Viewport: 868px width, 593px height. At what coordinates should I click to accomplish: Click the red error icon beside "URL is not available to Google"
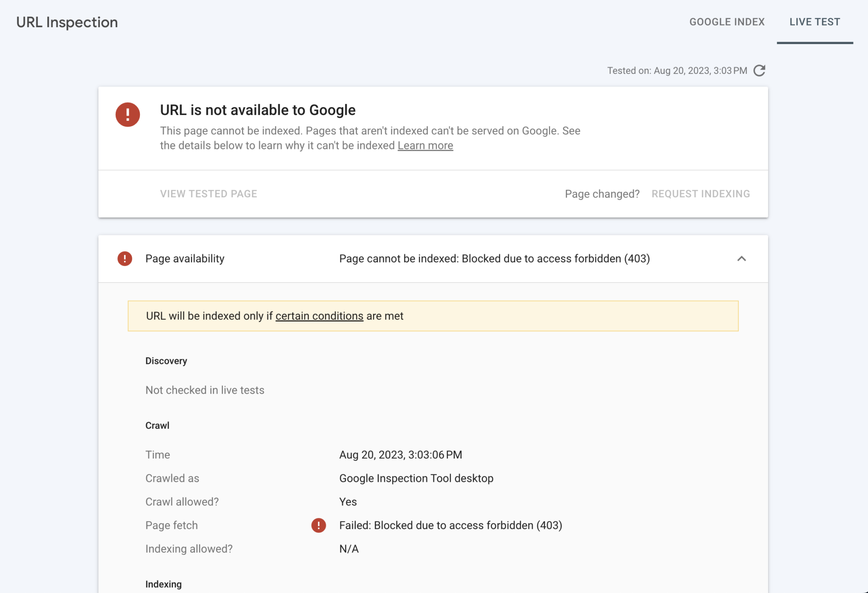point(128,115)
